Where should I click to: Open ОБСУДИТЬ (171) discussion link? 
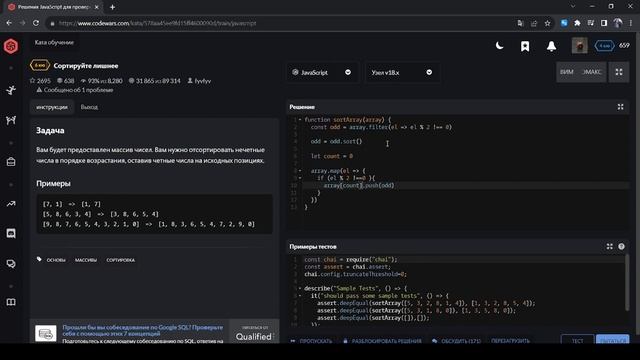pos(456,341)
